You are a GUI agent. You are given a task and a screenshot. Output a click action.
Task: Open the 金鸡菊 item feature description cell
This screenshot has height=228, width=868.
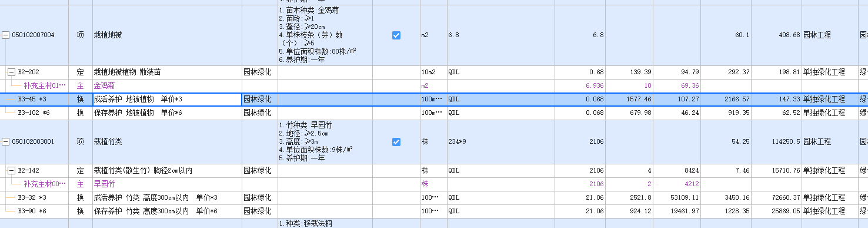point(325,35)
